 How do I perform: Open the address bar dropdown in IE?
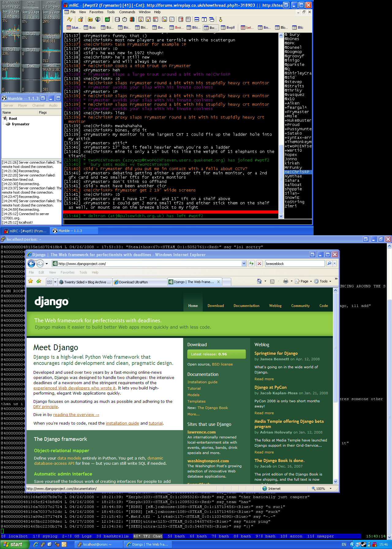tap(244, 263)
